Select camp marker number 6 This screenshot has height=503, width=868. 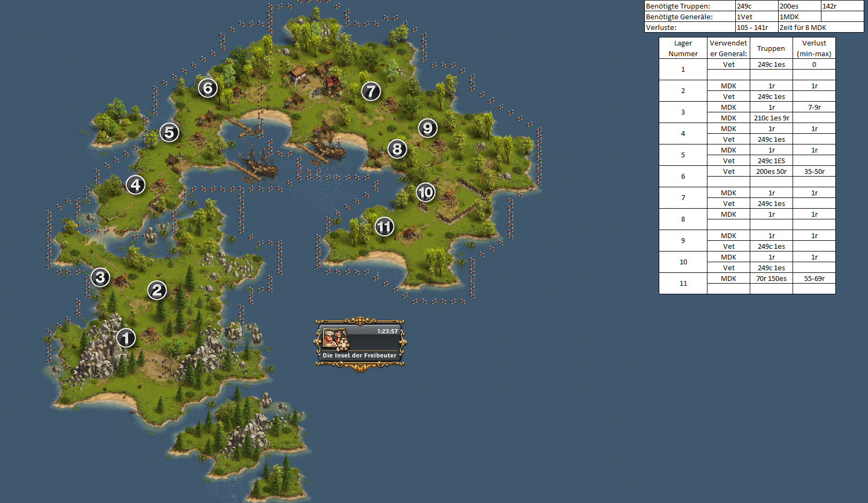coord(208,88)
